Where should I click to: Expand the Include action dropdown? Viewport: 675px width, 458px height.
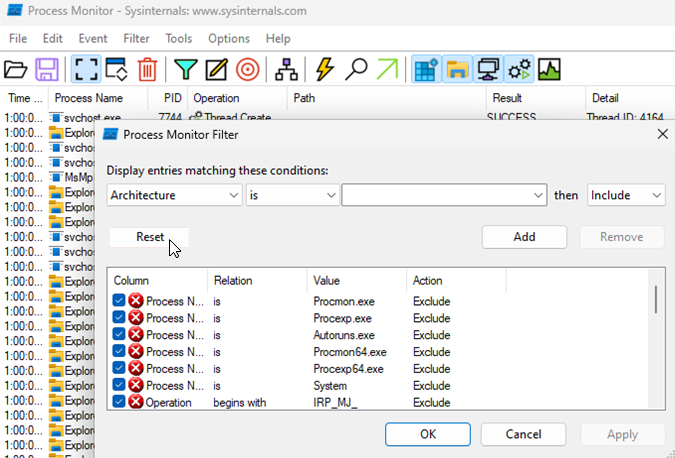point(626,195)
